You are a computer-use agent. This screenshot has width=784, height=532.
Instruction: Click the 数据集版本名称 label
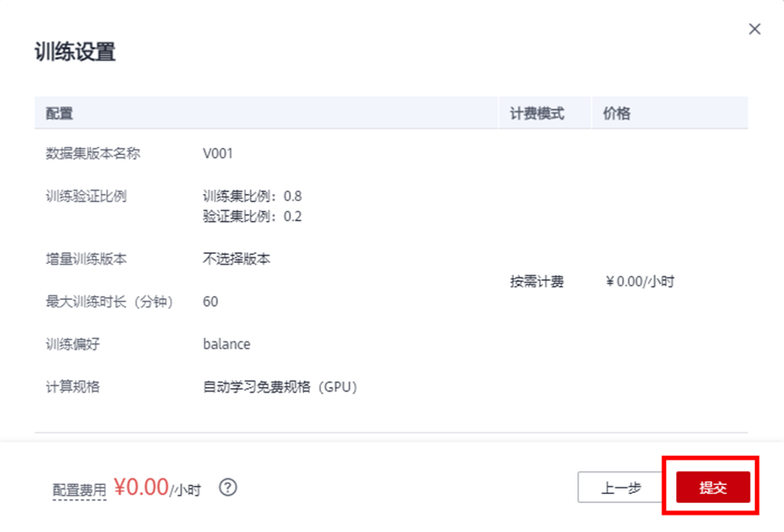pyautogui.click(x=93, y=153)
